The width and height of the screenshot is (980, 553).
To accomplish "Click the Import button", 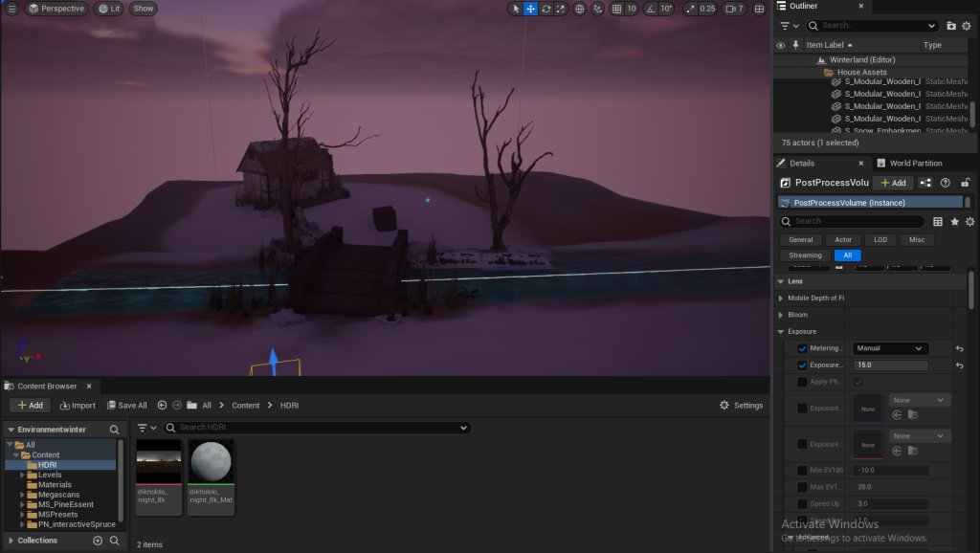I will (78, 406).
